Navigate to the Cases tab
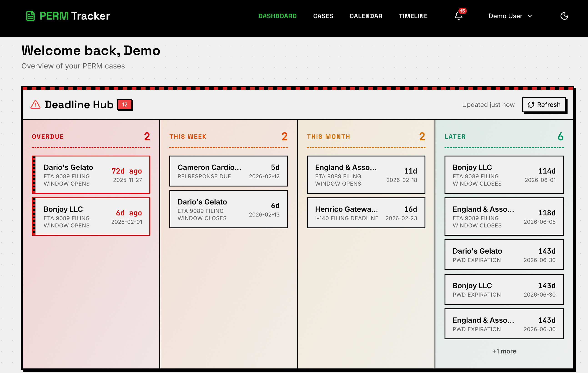The width and height of the screenshot is (588, 373). (x=323, y=16)
